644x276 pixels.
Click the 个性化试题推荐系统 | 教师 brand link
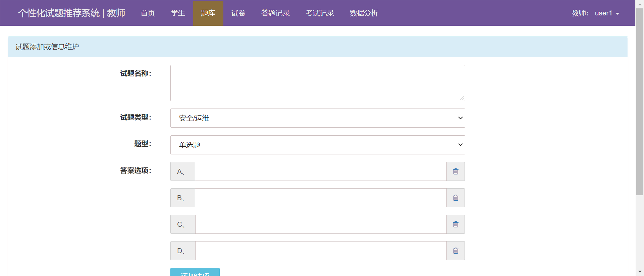tap(71, 13)
